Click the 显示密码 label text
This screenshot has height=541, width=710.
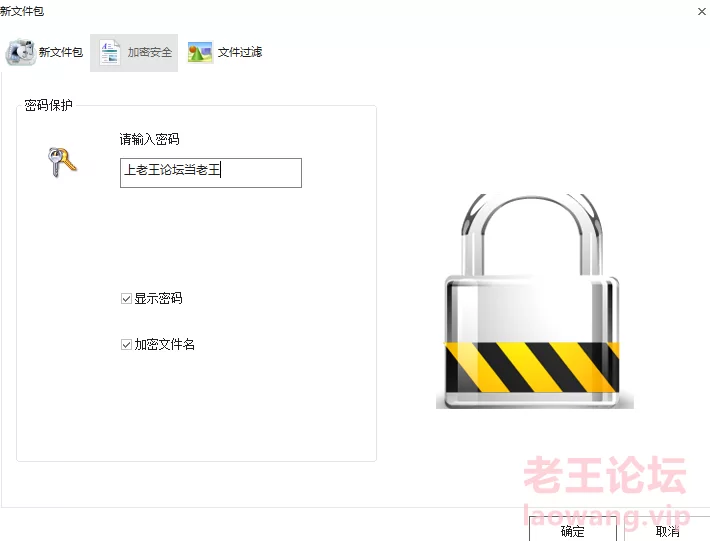(x=158, y=298)
